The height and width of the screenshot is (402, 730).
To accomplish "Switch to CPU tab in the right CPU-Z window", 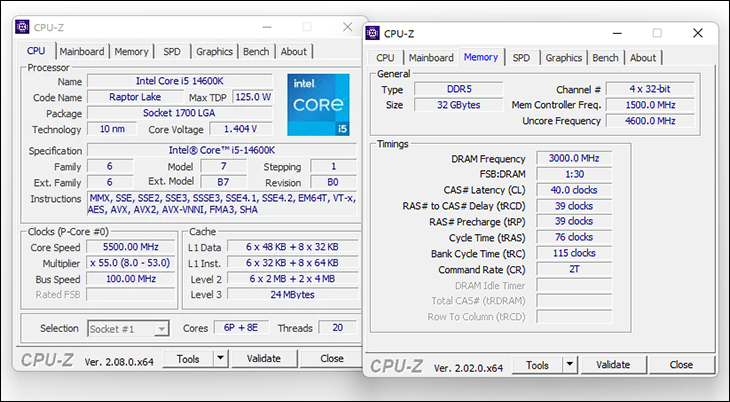I will point(385,58).
